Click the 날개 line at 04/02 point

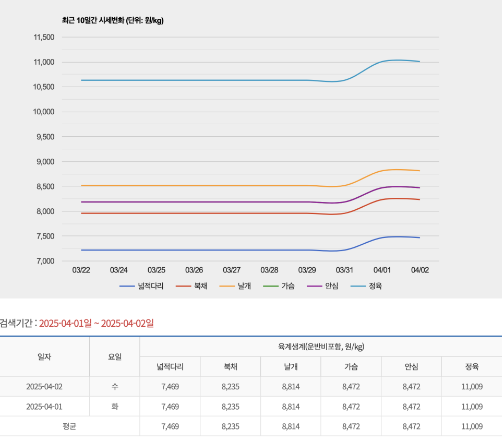419,171
